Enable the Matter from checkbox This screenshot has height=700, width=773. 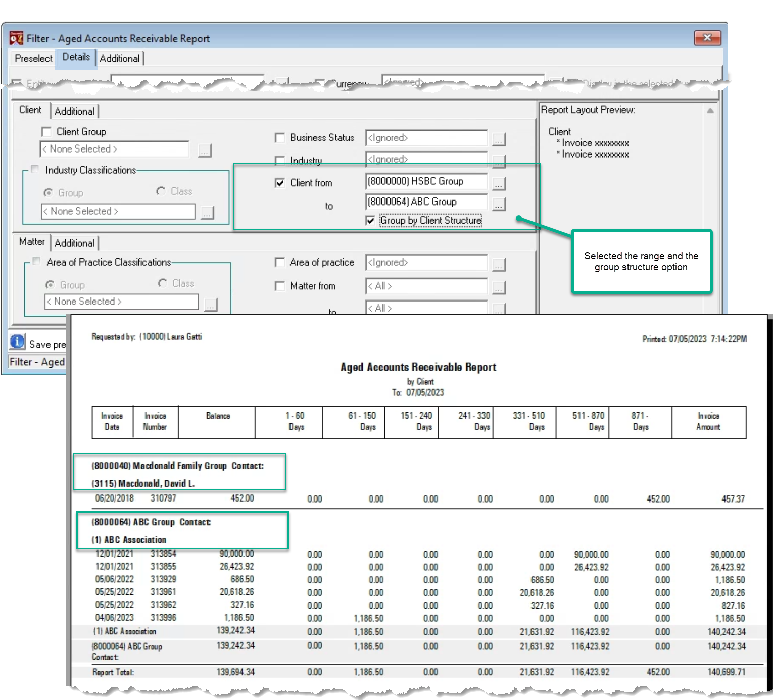tap(279, 286)
